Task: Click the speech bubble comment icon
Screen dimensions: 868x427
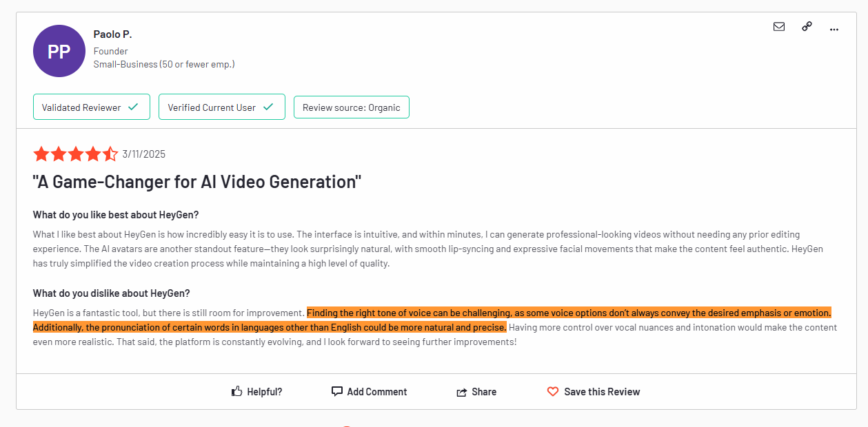Action: pos(337,391)
